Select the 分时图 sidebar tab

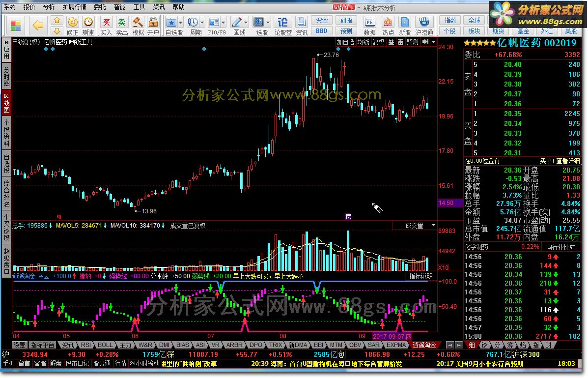[x=6, y=76]
